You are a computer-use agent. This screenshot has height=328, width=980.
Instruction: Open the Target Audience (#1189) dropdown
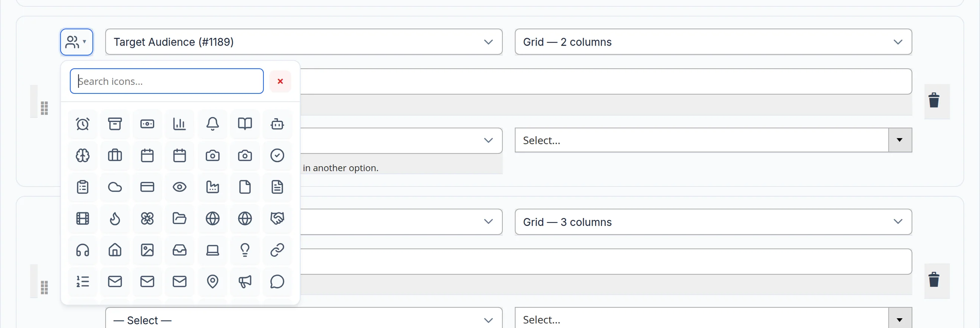click(303, 42)
